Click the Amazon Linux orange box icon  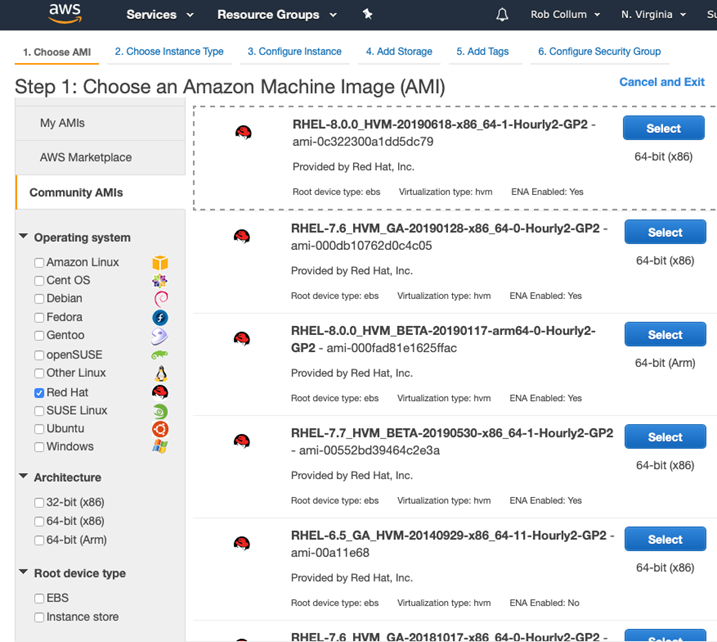click(x=160, y=263)
